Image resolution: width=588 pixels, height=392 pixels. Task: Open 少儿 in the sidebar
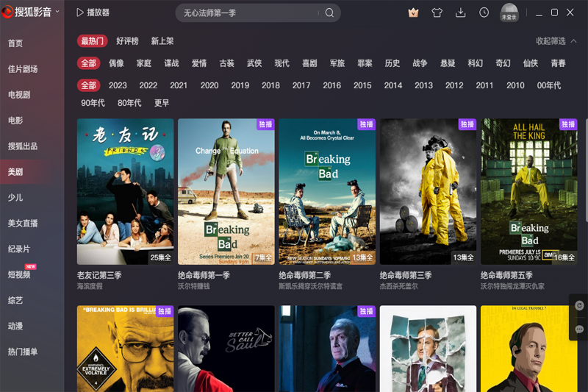(x=15, y=197)
